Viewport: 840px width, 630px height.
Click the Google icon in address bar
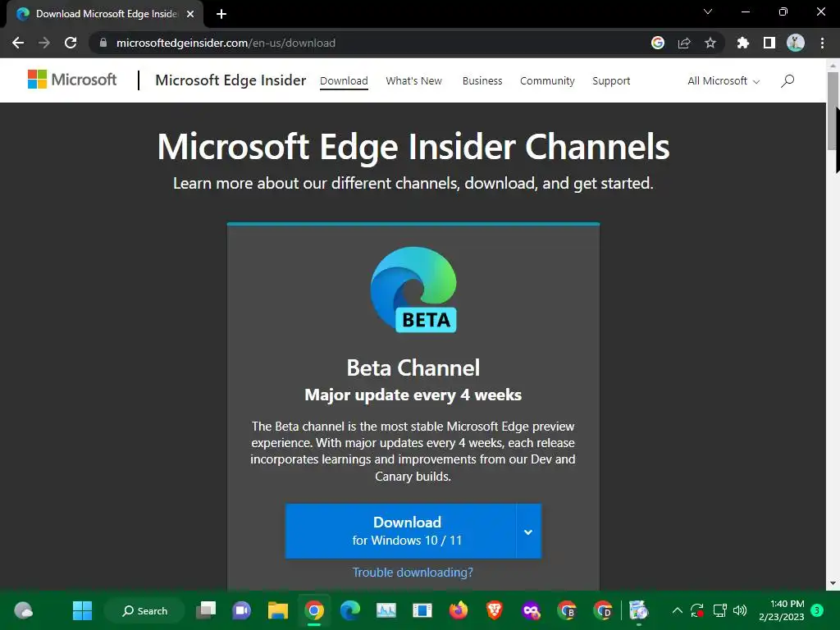[658, 43]
